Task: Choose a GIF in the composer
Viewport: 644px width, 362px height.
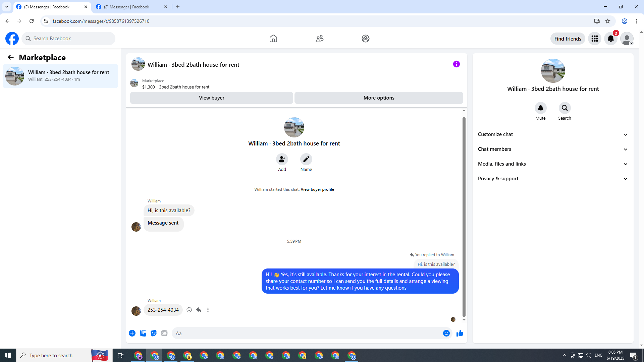Action: tap(164, 333)
